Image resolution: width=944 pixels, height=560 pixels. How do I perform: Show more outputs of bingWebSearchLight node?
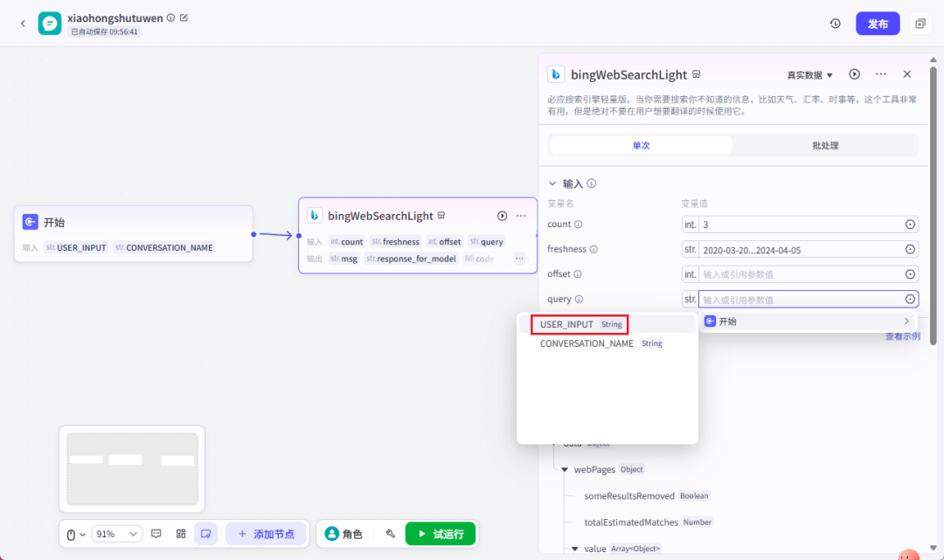(x=519, y=259)
